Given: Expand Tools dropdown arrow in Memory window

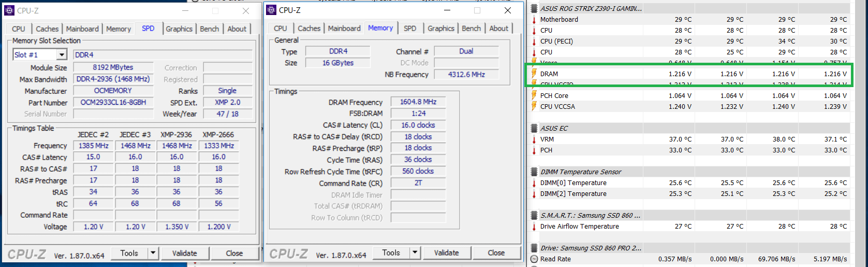Looking at the screenshot, I should click(415, 252).
